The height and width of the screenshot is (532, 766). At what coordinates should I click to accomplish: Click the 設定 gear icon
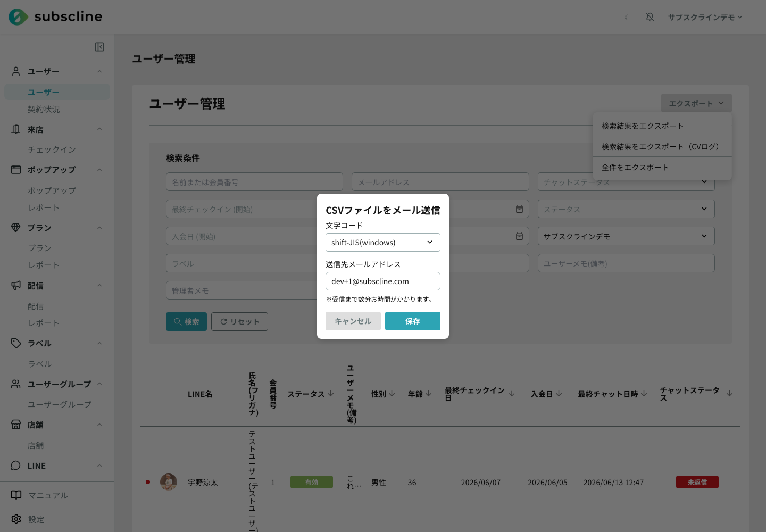point(16,519)
